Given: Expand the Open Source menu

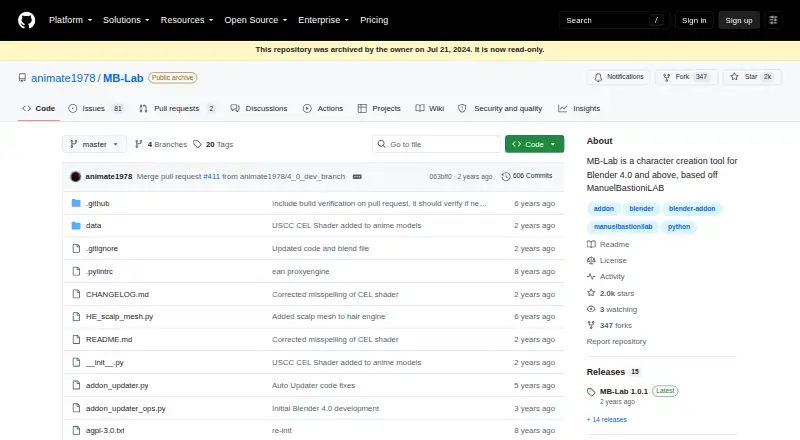Looking at the screenshot, I should 256,20.
